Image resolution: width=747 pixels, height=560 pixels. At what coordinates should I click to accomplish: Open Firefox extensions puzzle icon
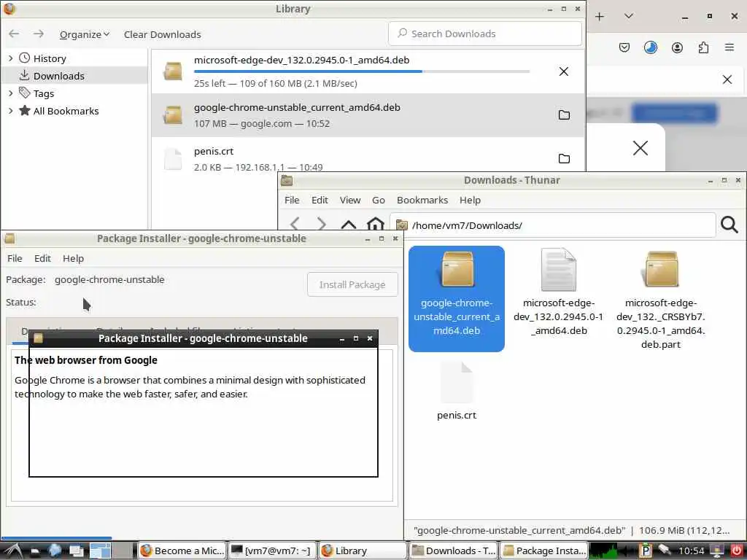[x=703, y=47]
